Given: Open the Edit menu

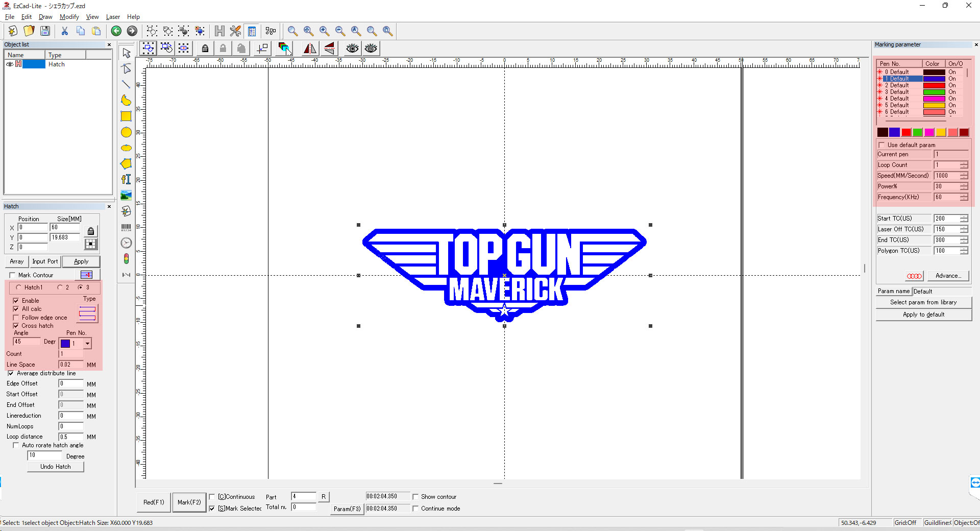Looking at the screenshot, I should (27, 17).
